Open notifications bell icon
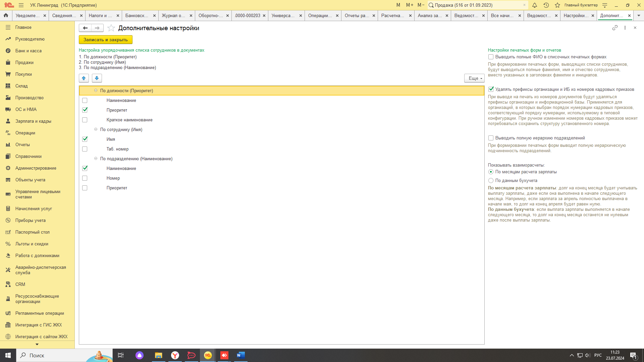 coord(535,5)
